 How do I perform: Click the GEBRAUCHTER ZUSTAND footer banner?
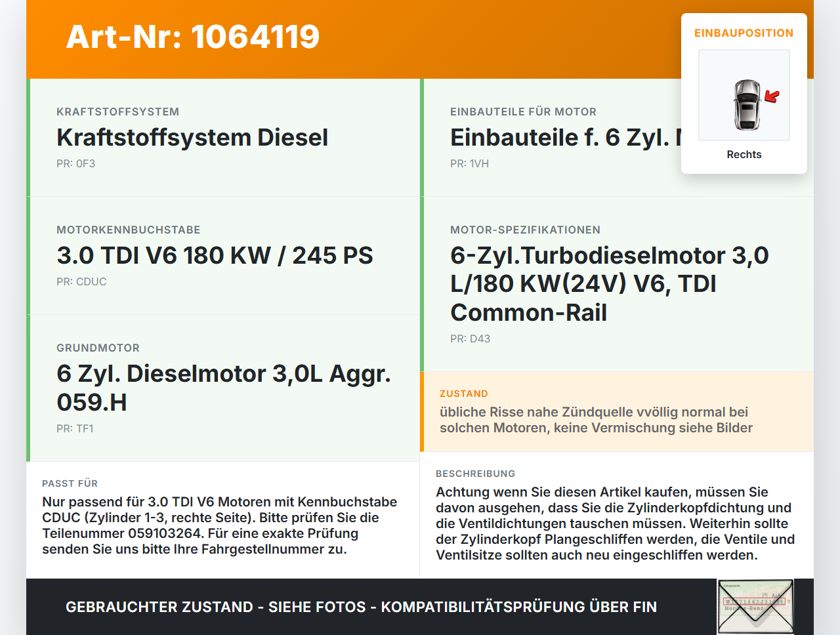pyautogui.click(x=361, y=607)
